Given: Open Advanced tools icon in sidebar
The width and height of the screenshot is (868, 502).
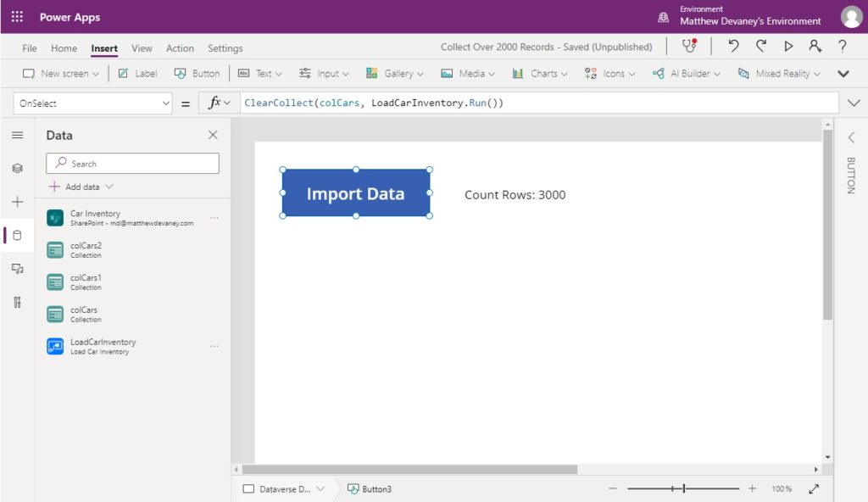Looking at the screenshot, I should (x=17, y=302).
